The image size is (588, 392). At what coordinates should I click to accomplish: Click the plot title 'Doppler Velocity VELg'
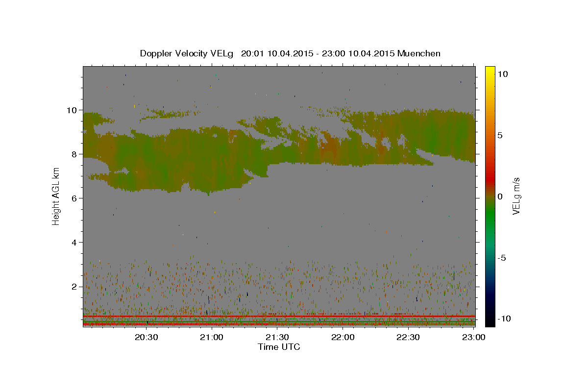pyautogui.click(x=188, y=53)
